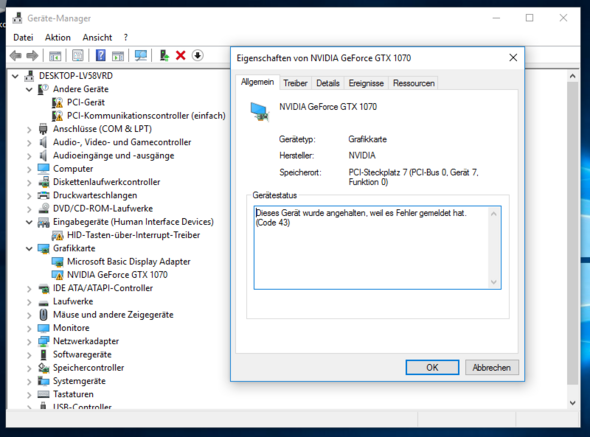Open the Aktion menu
This screenshot has height=437, width=590.
tap(58, 38)
